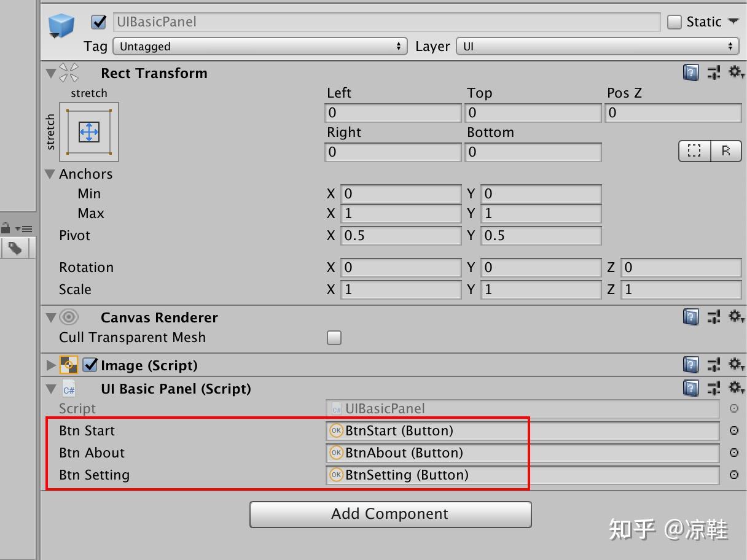Click the Image component icon
The width and height of the screenshot is (747, 560).
click(69, 365)
